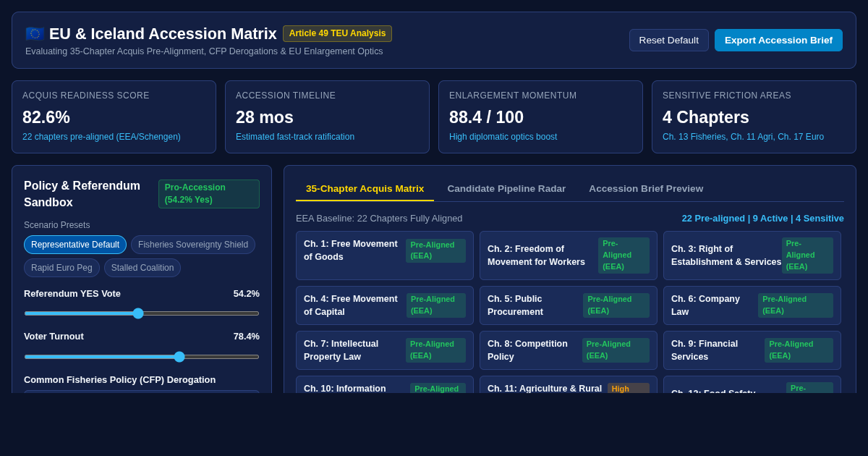Select Ch. 5: Public Procurement card
Viewport: 868px width, 456px height.
click(x=569, y=305)
